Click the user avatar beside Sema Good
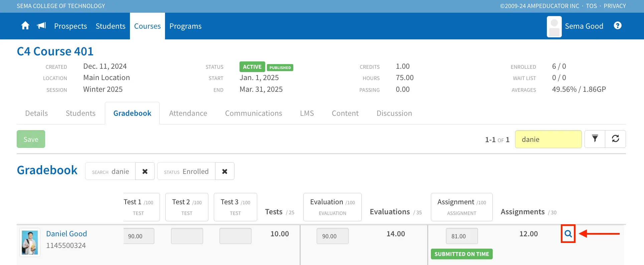The height and width of the screenshot is (265, 644). tap(554, 26)
